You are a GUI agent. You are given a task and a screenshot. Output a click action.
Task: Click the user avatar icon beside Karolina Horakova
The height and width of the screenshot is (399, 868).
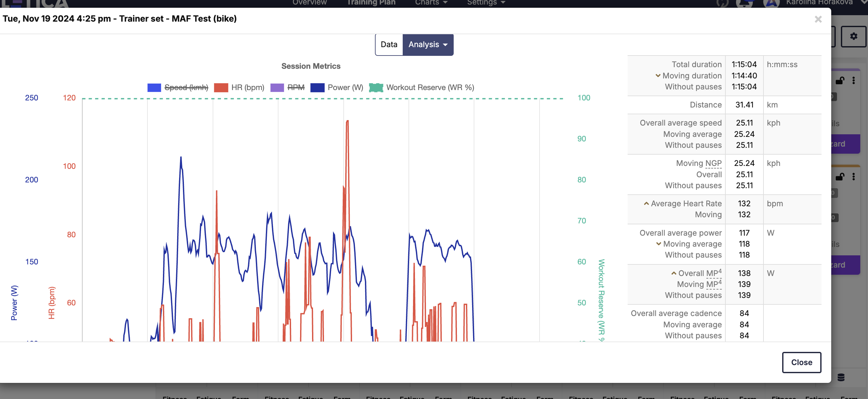click(771, 3)
